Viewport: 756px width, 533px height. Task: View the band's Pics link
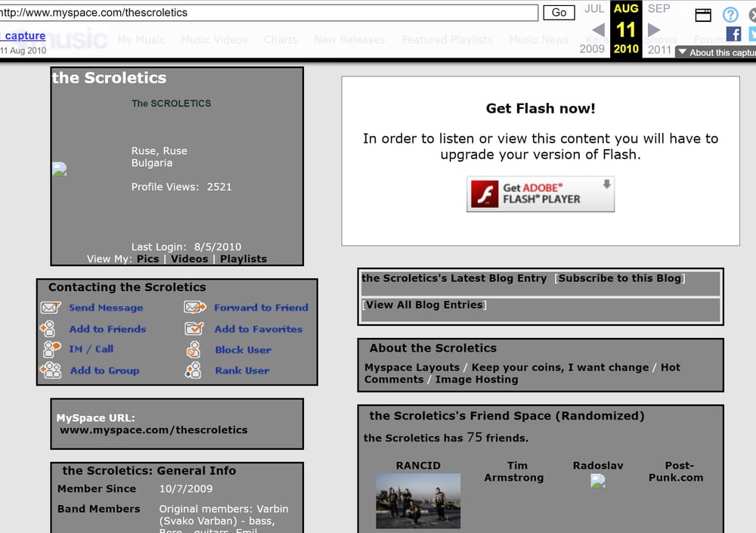tap(147, 259)
